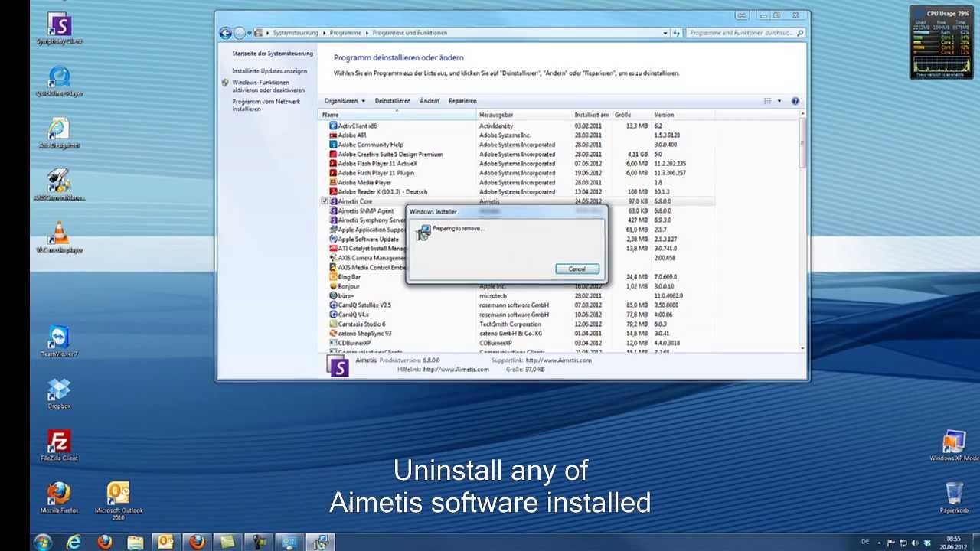Go back with the navigation arrow
Image resolution: width=980 pixels, height=551 pixels.
click(225, 33)
